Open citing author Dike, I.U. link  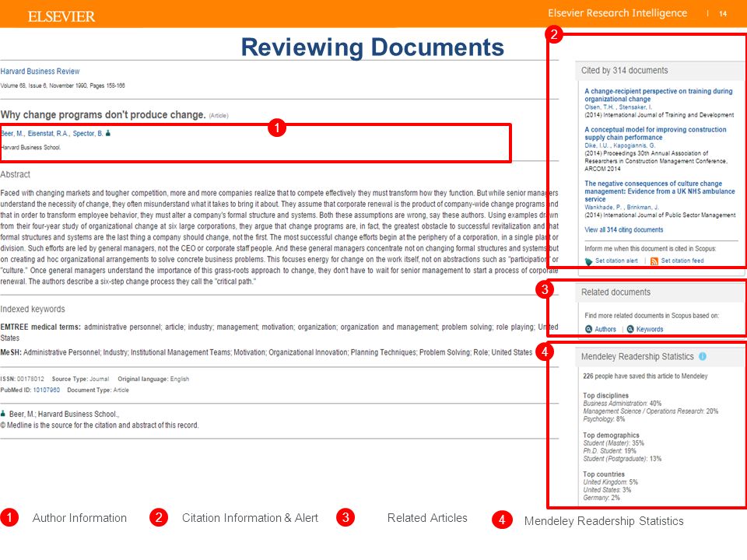point(597,145)
